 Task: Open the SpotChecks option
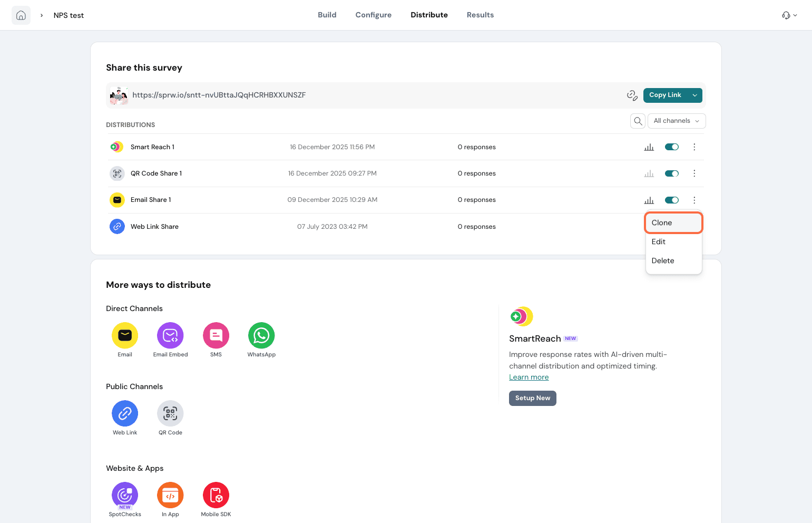coord(125,495)
